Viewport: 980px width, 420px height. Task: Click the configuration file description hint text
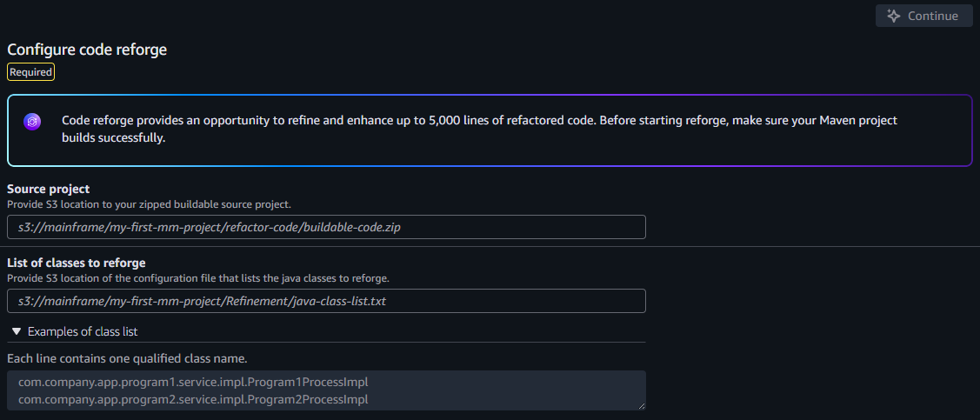(198, 277)
